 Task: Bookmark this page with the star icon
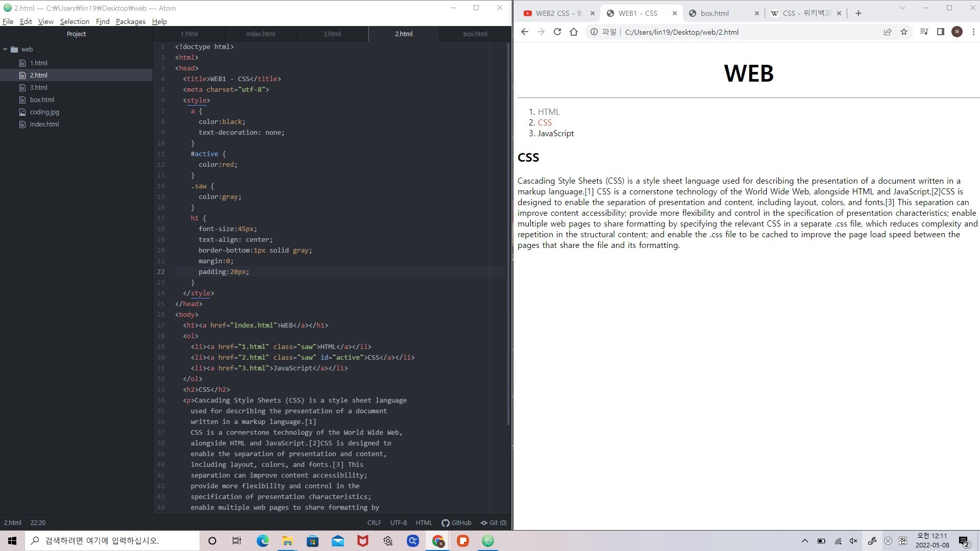904,32
